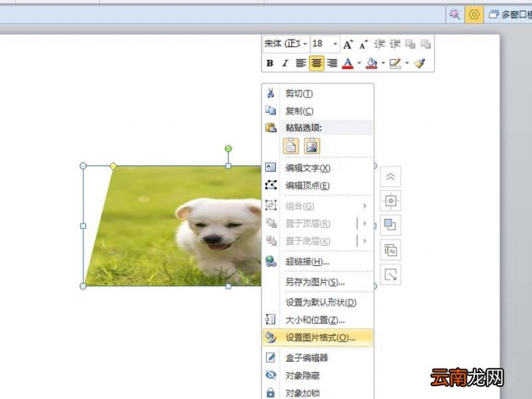This screenshot has height=399, width=532.
Task: Click the box editor pencil icon
Action: coord(271,357)
